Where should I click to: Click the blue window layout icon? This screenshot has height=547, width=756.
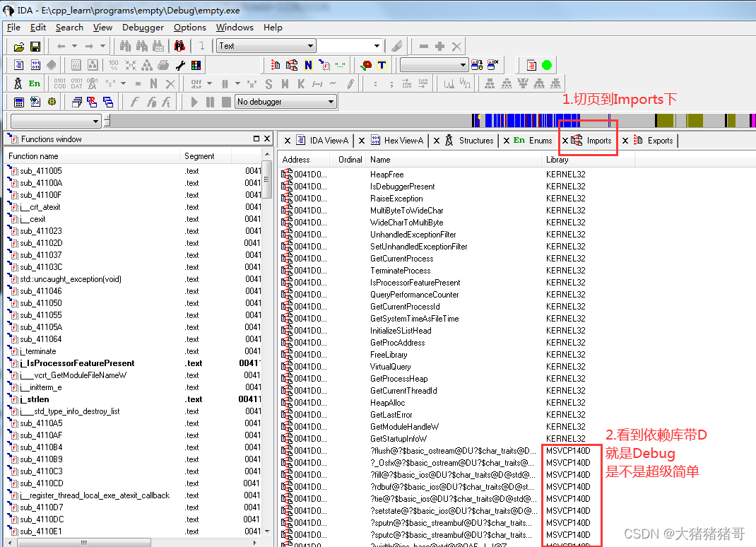coord(108,102)
